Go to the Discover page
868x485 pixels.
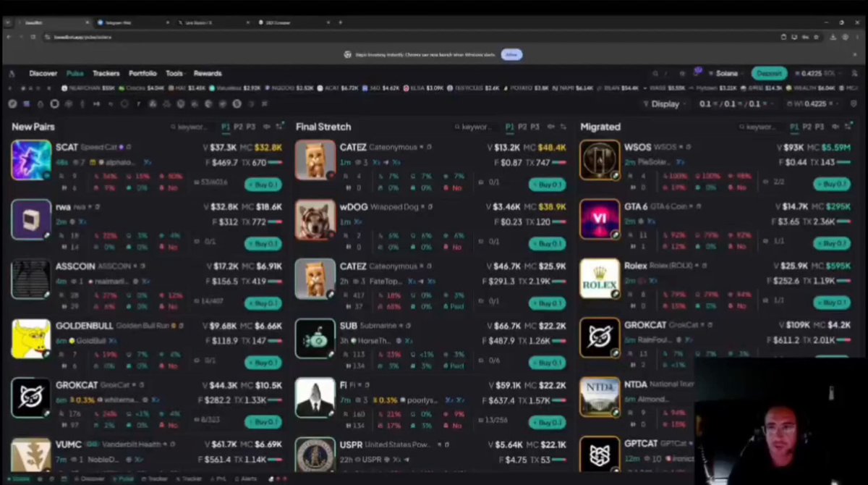coord(43,73)
